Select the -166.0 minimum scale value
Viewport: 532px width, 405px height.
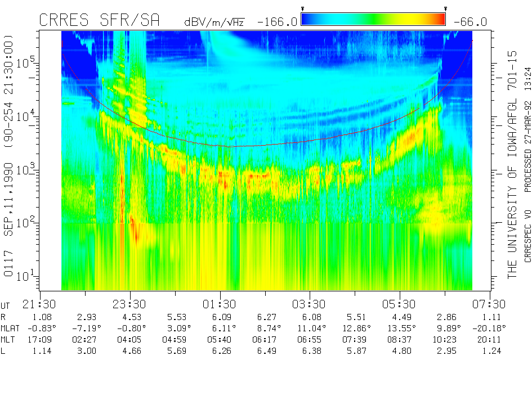tap(276, 22)
